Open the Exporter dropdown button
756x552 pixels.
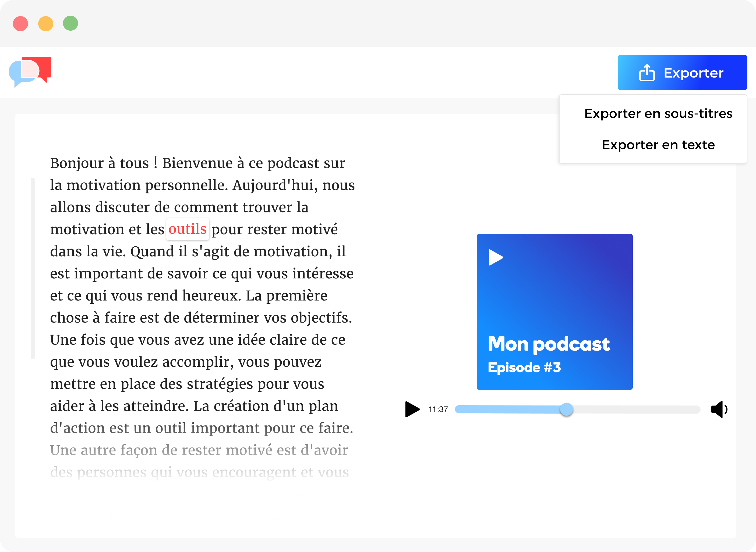[x=682, y=72]
